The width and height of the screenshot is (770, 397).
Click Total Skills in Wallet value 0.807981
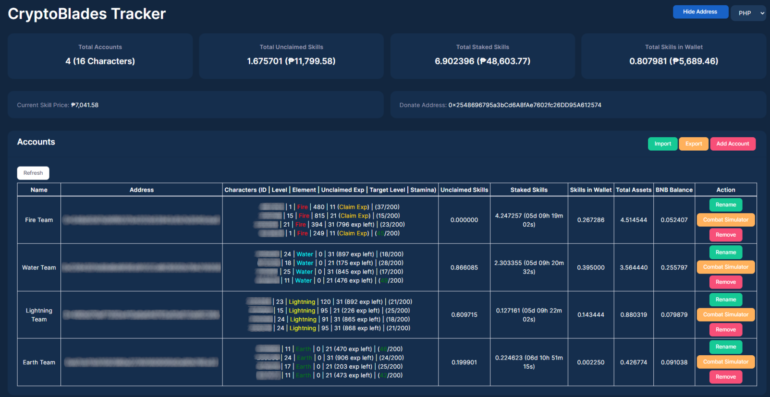(x=674, y=61)
